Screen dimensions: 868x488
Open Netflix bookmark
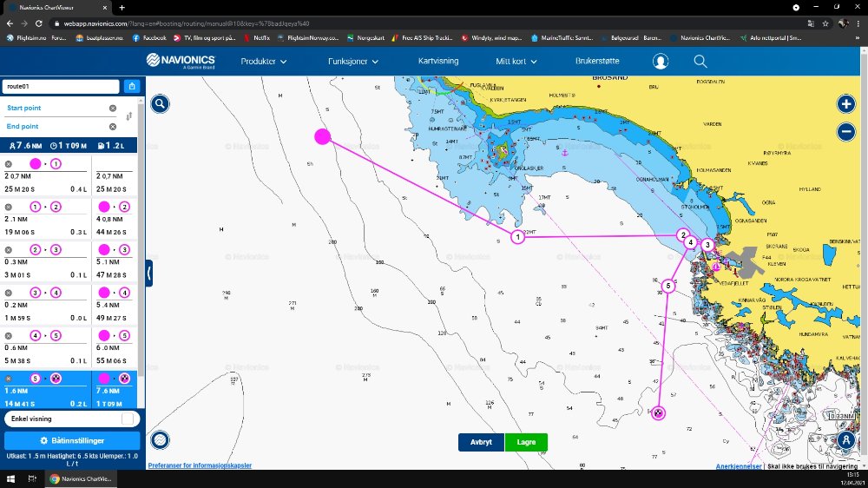point(257,37)
